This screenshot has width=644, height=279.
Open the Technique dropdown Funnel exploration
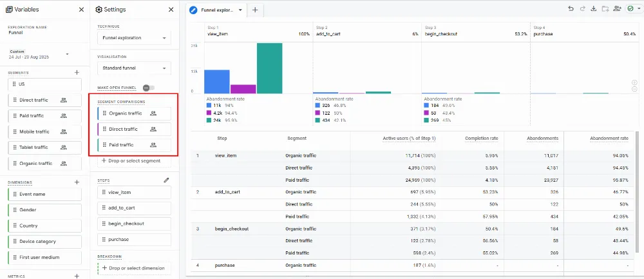(x=135, y=38)
